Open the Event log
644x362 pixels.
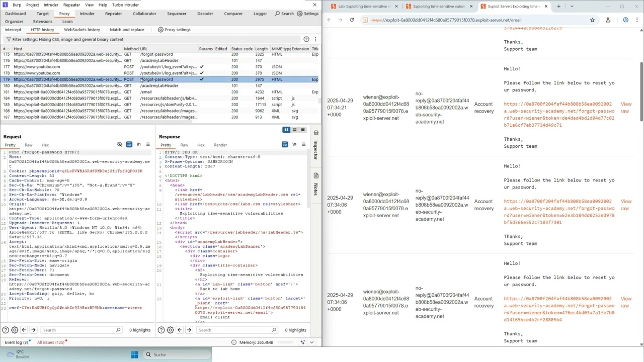[17, 342]
